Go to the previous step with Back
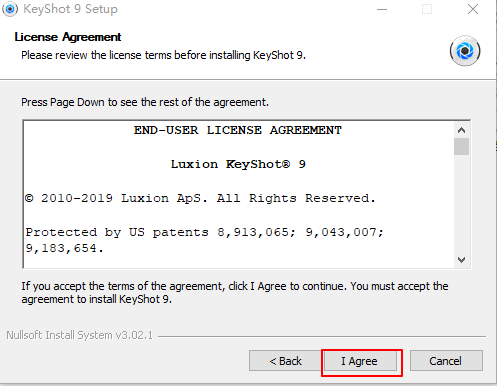Image resolution: width=497 pixels, height=386 pixels. tap(285, 361)
